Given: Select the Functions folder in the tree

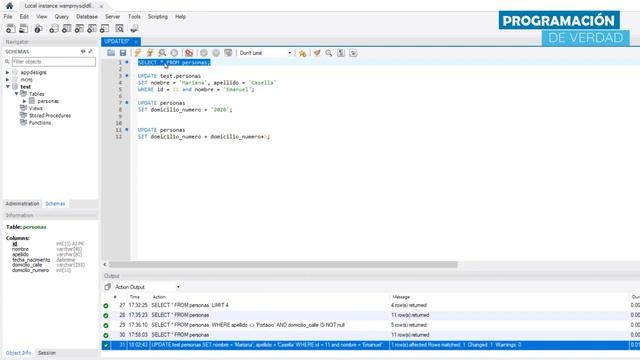Looking at the screenshot, I should [x=40, y=123].
